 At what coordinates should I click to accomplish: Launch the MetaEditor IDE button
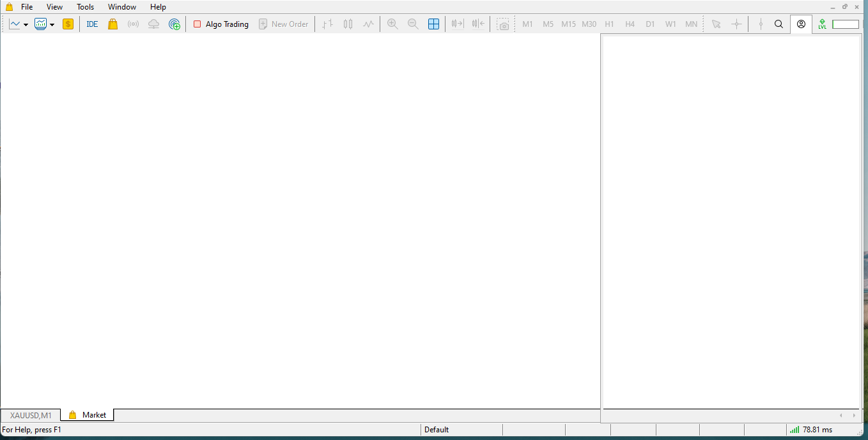(92, 24)
